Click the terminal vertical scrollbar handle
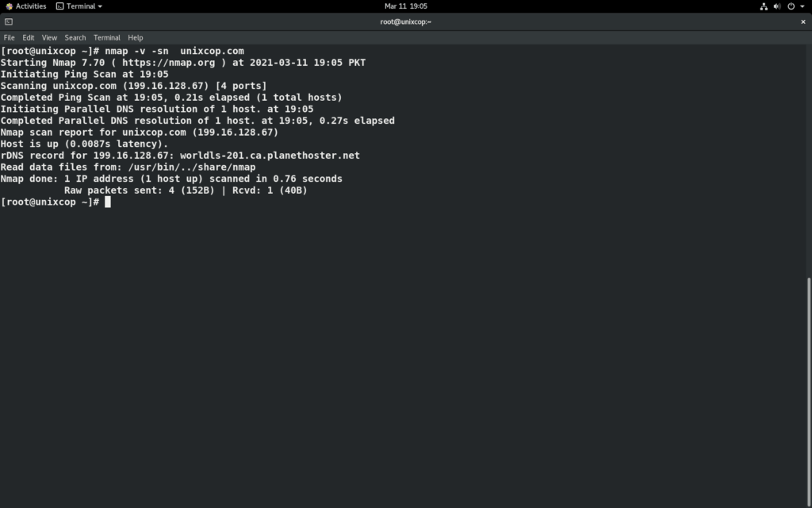Image resolution: width=812 pixels, height=508 pixels. [x=809, y=392]
